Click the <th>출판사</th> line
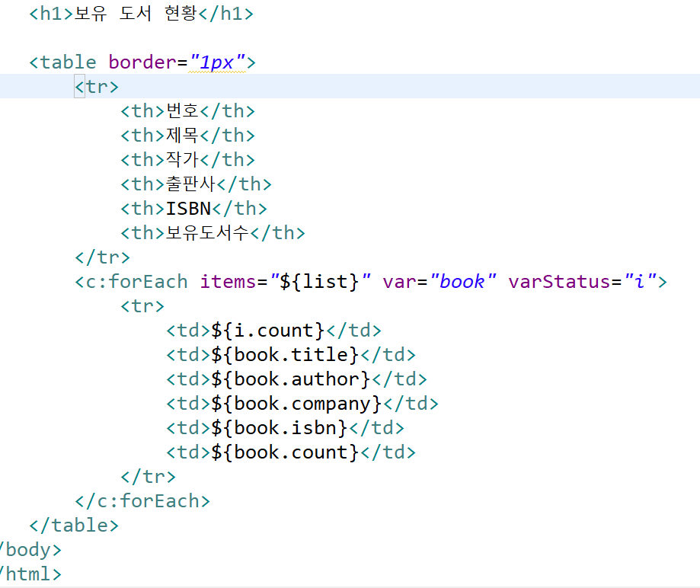 pos(196,184)
